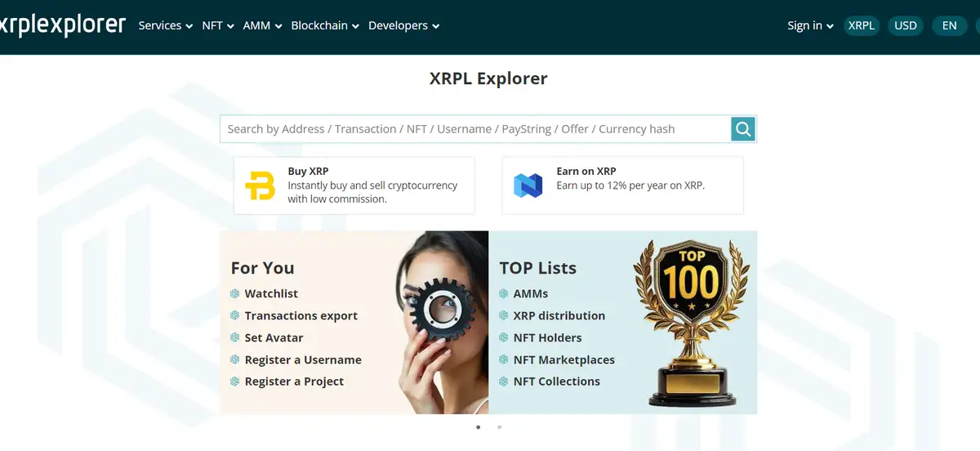Click the blue Earn on XRP logo icon
The width and height of the screenshot is (980, 451).
pos(528,185)
